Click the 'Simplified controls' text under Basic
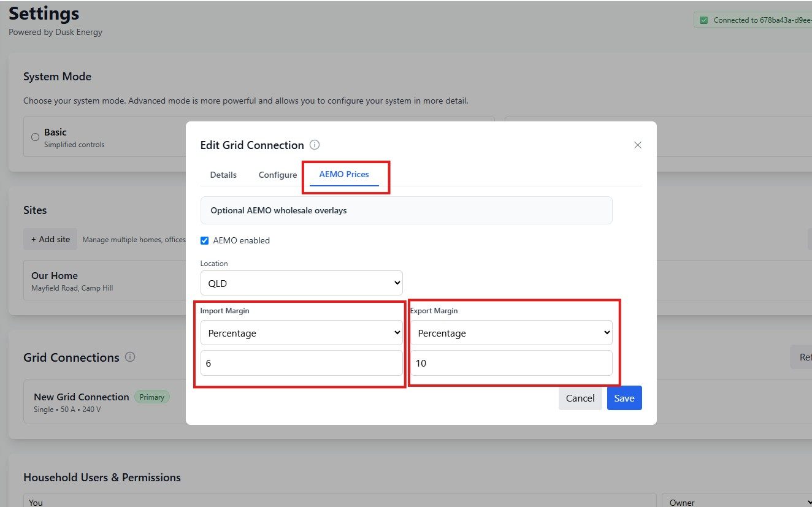Screen dimensions: 812x507 tap(74, 145)
